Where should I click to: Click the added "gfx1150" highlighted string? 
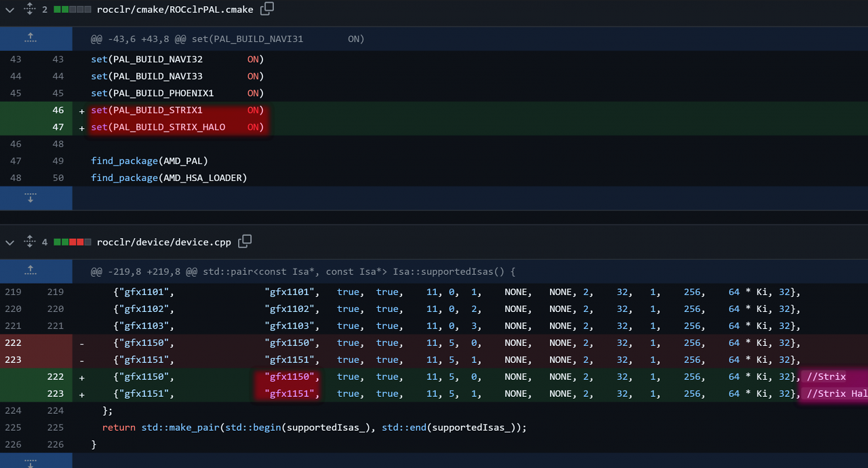tap(290, 376)
